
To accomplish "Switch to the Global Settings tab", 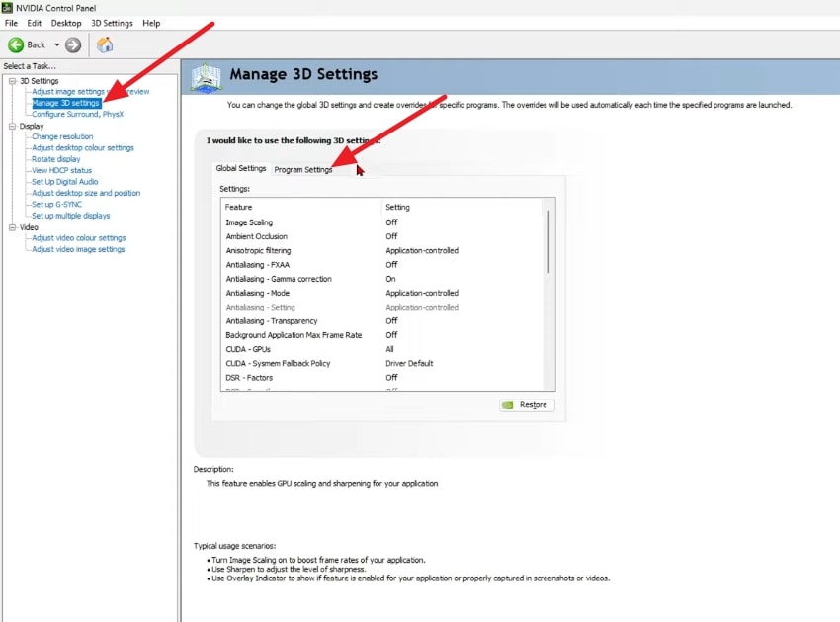I will point(241,168).
